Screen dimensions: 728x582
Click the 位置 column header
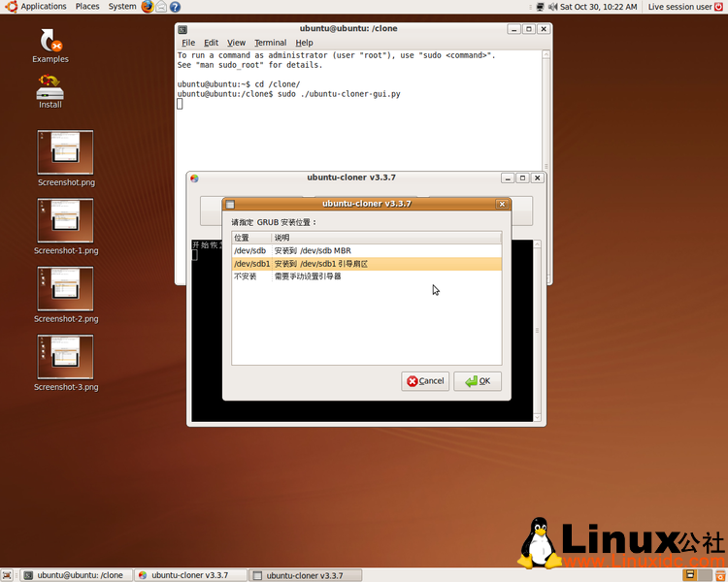tap(251, 238)
